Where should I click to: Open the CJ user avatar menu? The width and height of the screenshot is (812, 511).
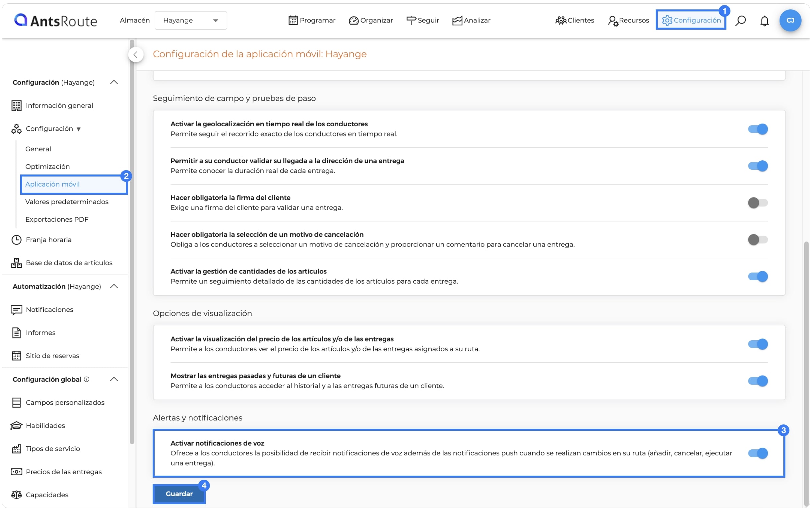(x=790, y=21)
